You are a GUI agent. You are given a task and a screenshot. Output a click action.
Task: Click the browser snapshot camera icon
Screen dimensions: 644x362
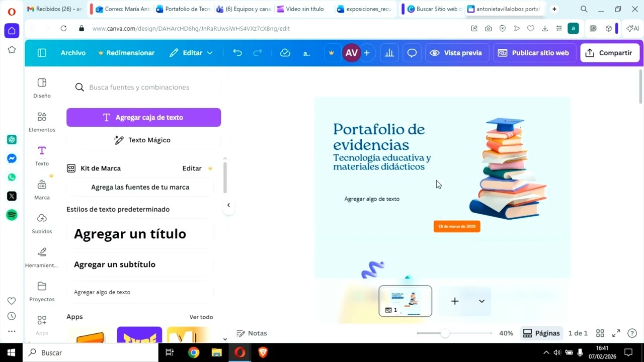(488, 29)
